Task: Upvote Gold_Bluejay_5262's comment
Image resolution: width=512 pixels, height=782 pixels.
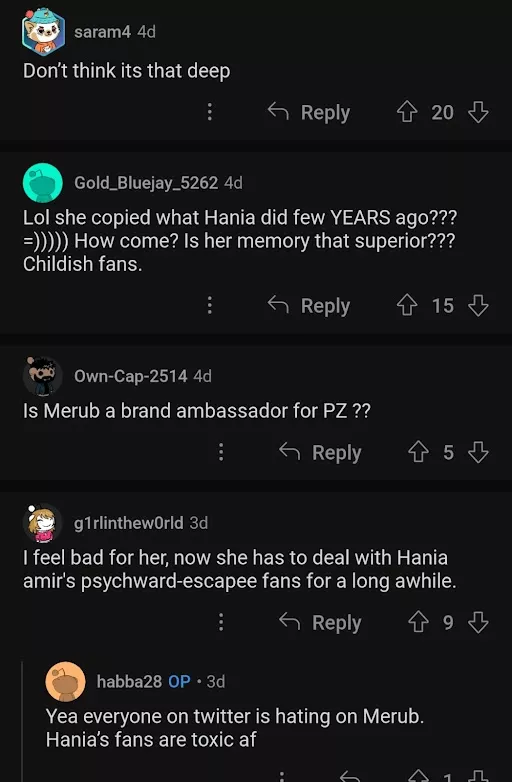Action: pyautogui.click(x=407, y=305)
